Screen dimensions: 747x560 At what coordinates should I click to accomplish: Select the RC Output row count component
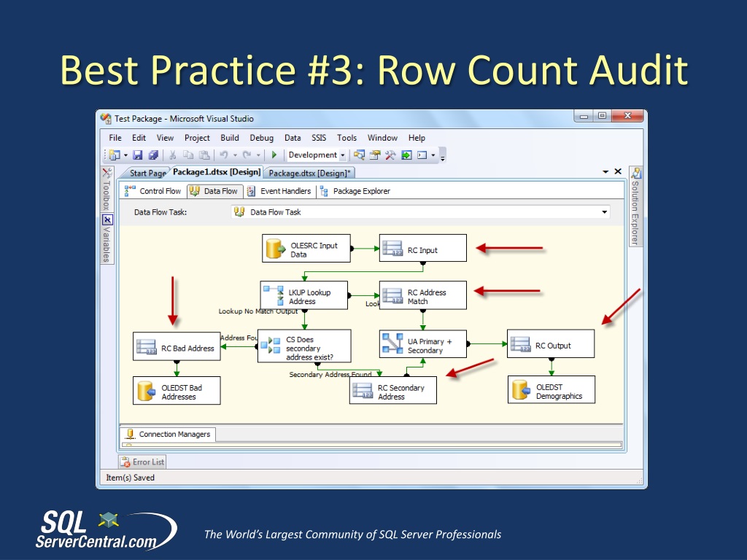[x=551, y=344]
